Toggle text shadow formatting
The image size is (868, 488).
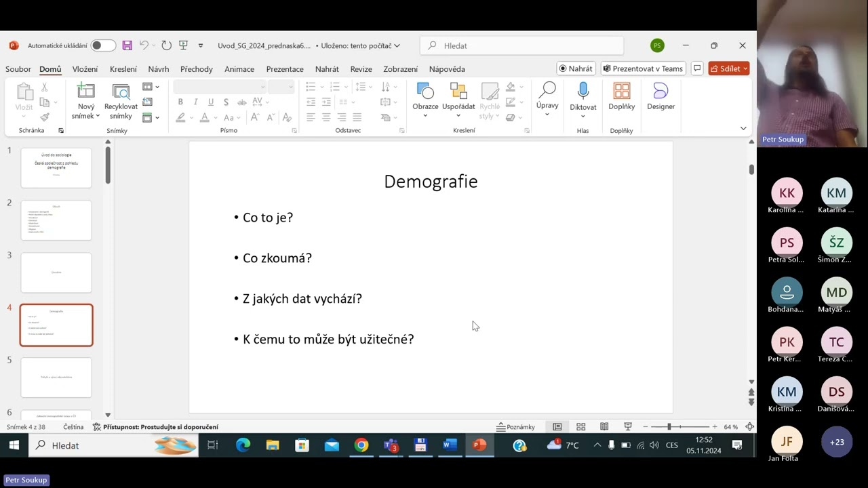click(x=226, y=102)
